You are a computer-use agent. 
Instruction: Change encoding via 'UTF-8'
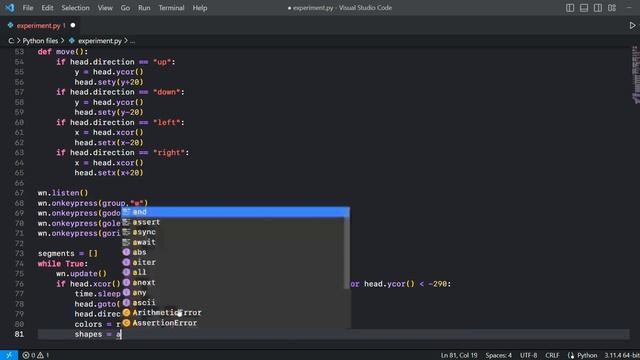[x=529, y=355]
